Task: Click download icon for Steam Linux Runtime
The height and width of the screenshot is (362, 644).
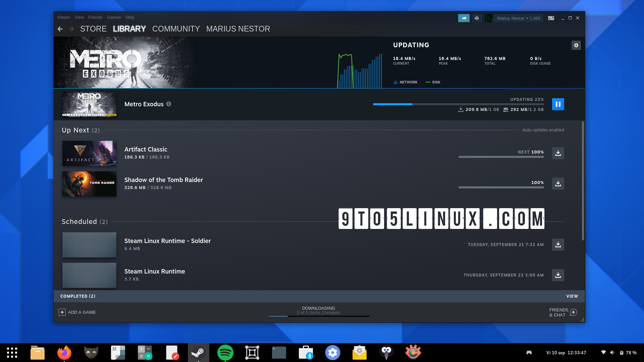Action: (558, 275)
